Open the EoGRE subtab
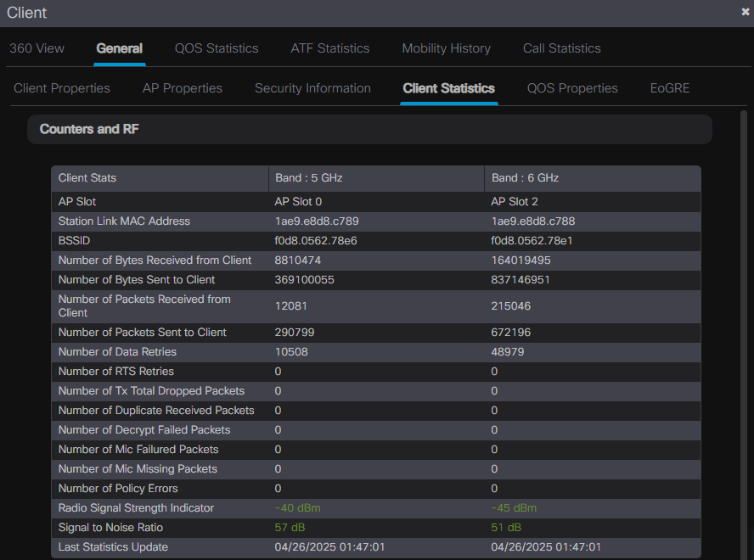The image size is (754, 560). pyautogui.click(x=669, y=88)
